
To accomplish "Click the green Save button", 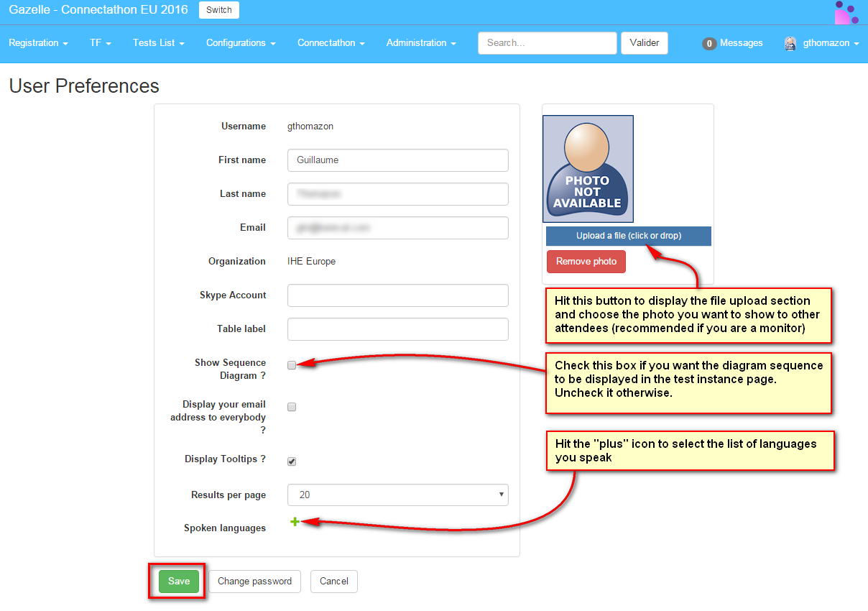I will (178, 582).
